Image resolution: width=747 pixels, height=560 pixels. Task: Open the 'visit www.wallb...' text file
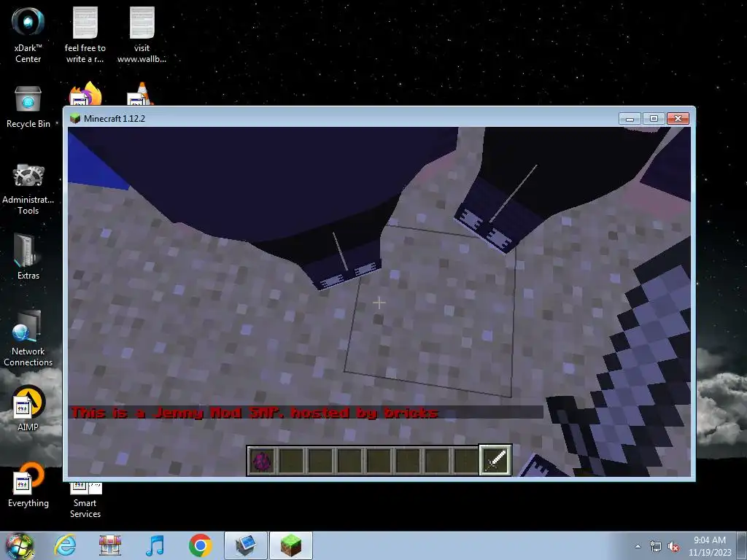(x=142, y=35)
